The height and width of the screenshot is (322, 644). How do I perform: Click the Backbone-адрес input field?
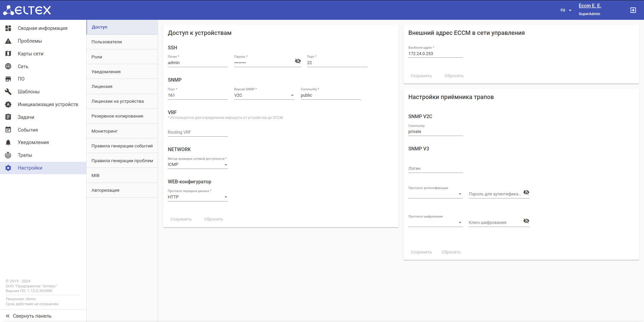coord(435,54)
